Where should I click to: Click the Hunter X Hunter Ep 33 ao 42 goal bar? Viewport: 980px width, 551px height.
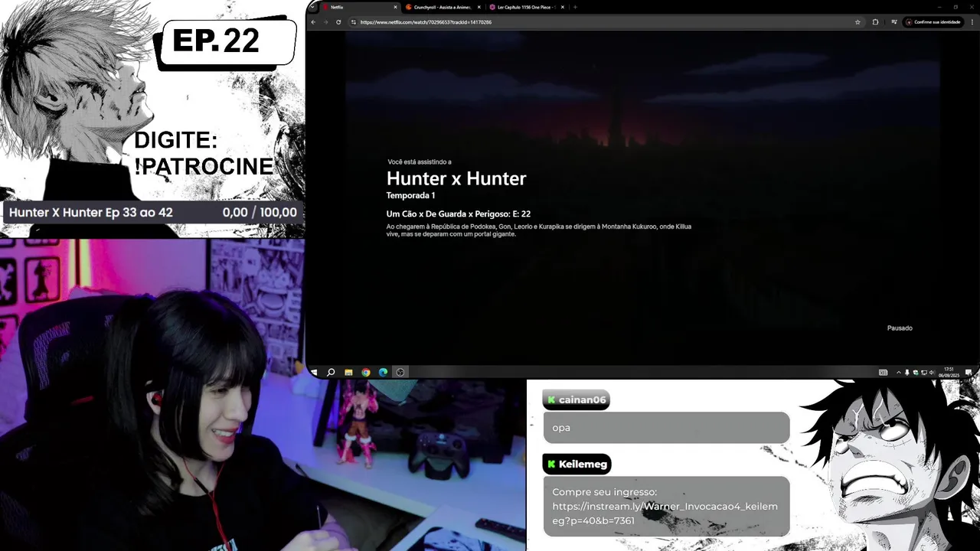pyautogui.click(x=153, y=213)
